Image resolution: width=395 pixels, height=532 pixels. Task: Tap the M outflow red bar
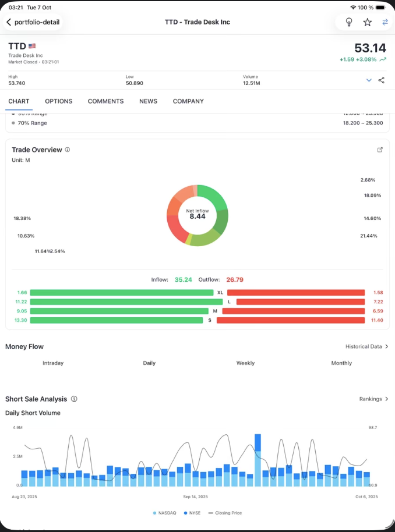(294, 311)
